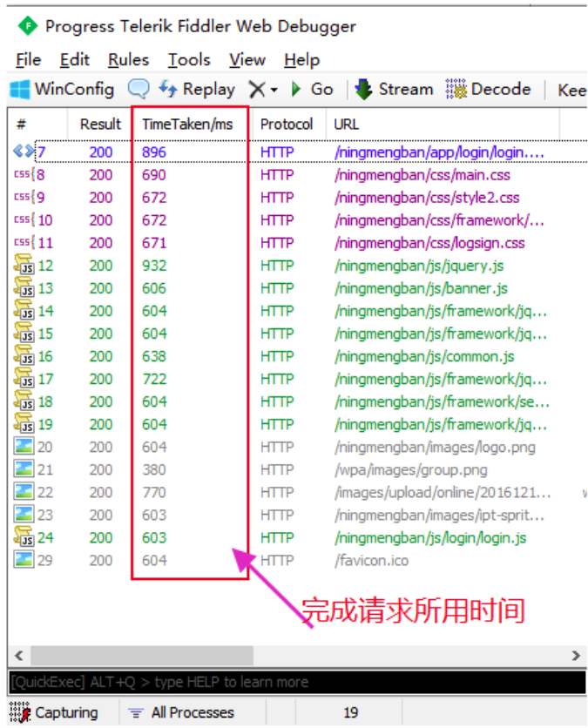This screenshot has width=588, height=728.
Task: Open the WinConfig tool
Action: (x=62, y=89)
